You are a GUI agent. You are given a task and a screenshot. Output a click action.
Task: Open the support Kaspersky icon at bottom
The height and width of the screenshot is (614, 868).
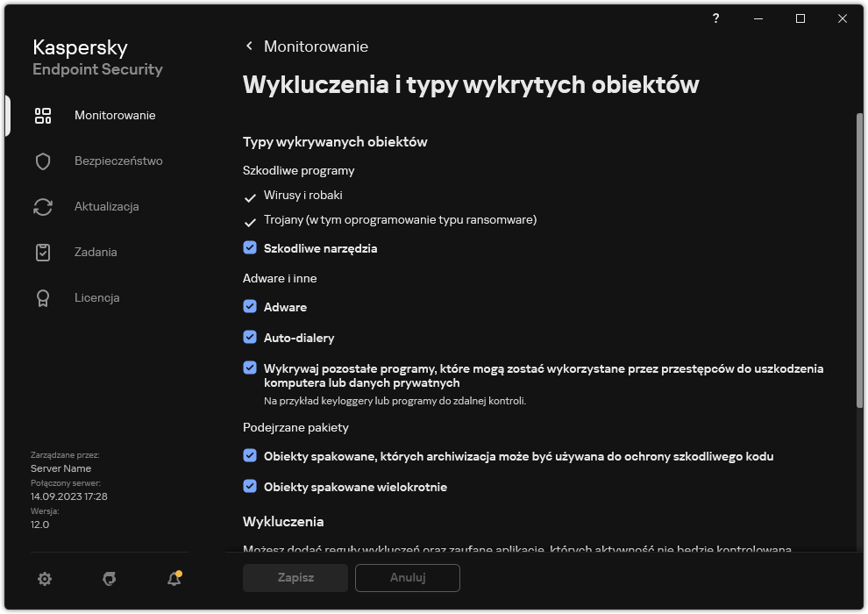[109, 578]
